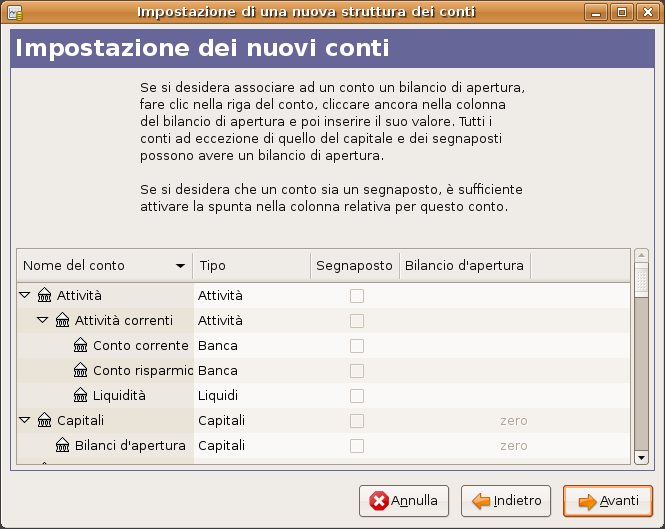The height and width of the screenshot is (529, 665).
Task: Click the scrollbar down arrow
Action: click(x=641, y=458)
